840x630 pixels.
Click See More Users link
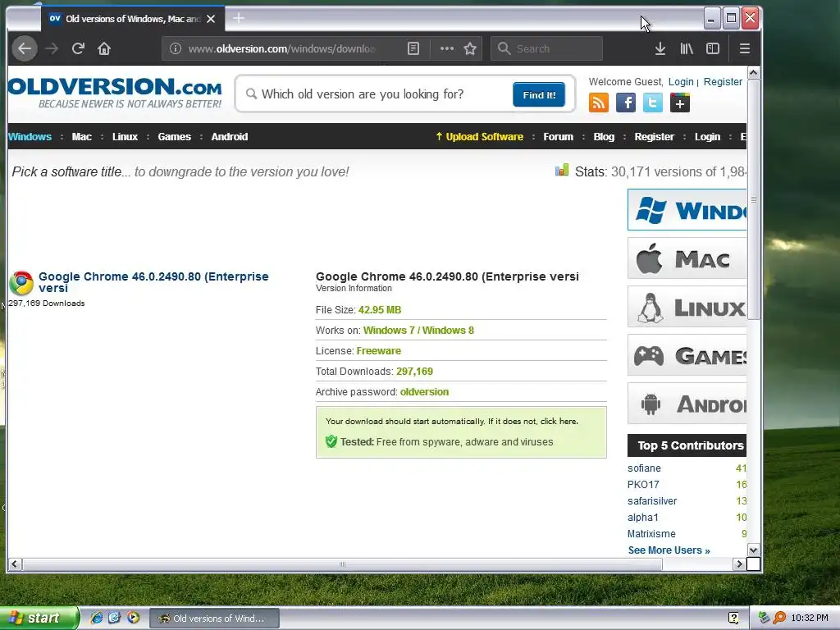pyautogui.click(x=669, y=550)
